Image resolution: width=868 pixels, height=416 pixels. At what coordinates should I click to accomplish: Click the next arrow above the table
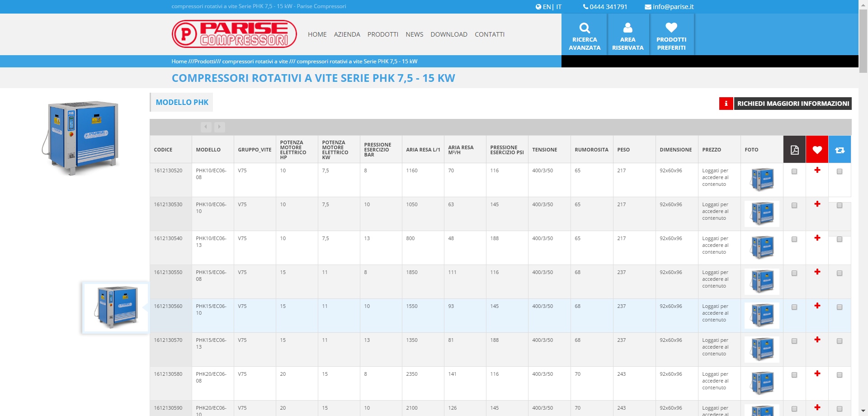coord(219,127)
